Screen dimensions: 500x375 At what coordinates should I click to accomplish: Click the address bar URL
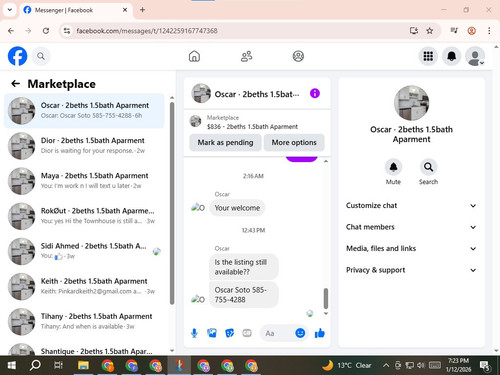coord(147,31)
